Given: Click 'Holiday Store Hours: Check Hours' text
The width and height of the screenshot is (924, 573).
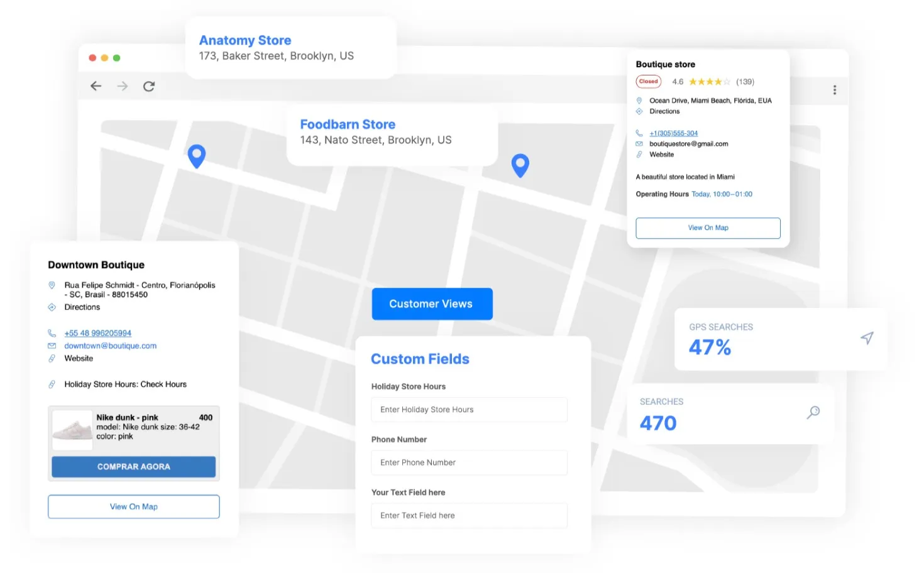Looking at the screenshot, I should point(126,384).
